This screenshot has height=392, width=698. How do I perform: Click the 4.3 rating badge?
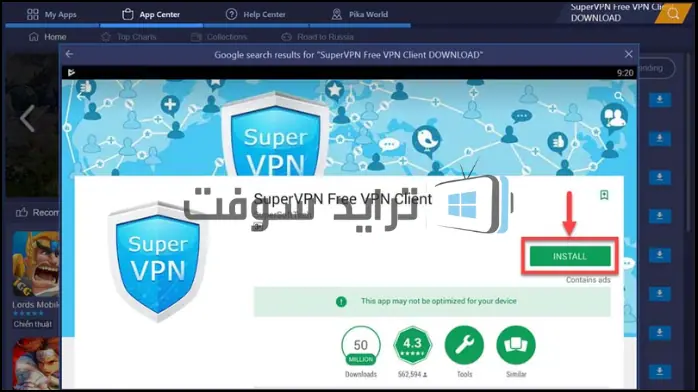pos(413,345)
